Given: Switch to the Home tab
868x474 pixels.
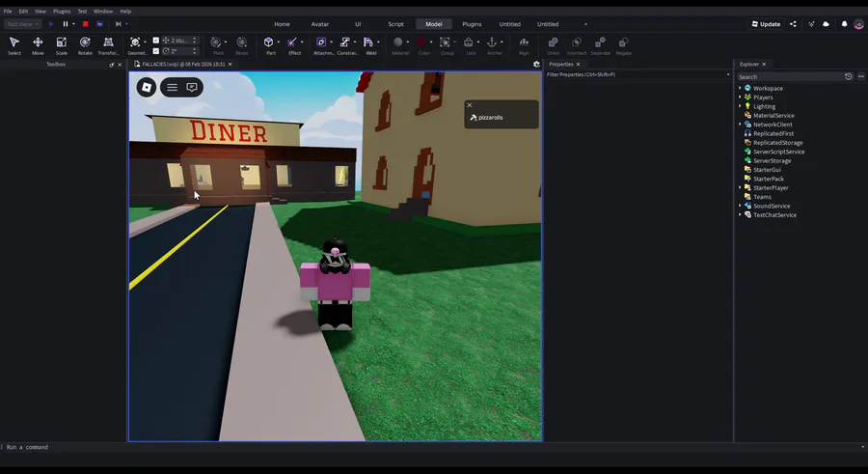Looking at the screenshot, I should click(x=282, y=24).
